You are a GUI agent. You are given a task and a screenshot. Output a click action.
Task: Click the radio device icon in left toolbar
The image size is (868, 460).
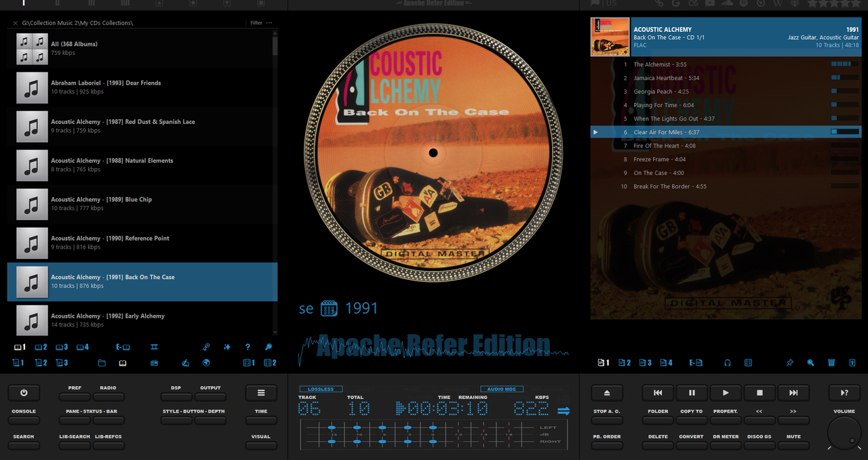(154, 363)
